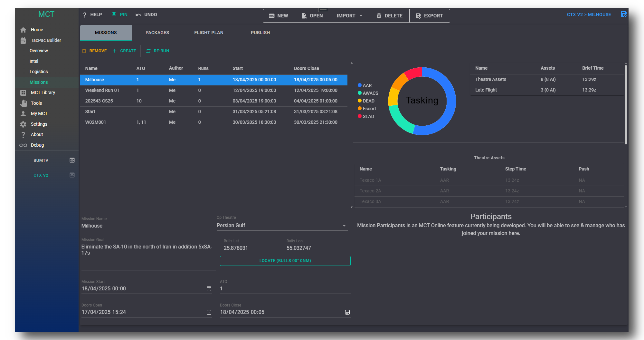Switch to the Packages tab
The image size is (644, 340).
(x=157, y=33)
